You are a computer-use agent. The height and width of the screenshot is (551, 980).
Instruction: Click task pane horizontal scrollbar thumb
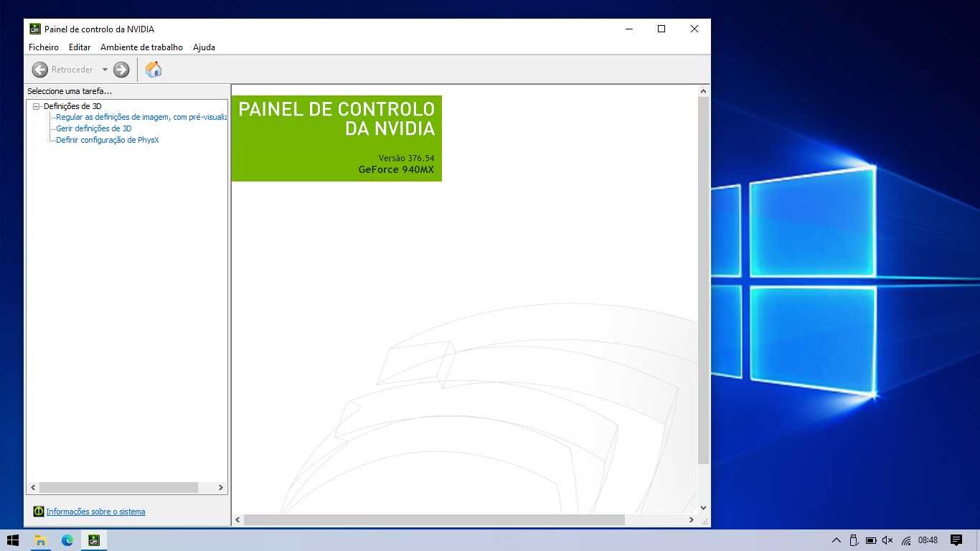[118, 487]
